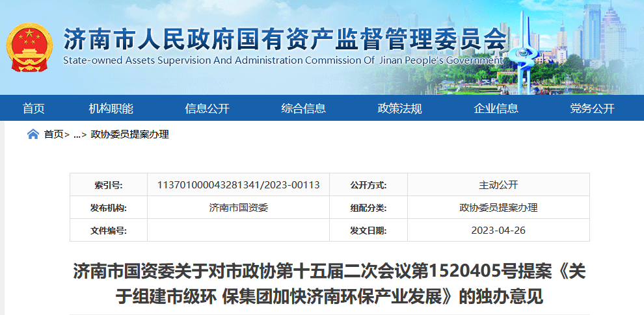
Task: Open the 首页 navigation menu item
Action: pyautogui.click(x=34, y=108)
